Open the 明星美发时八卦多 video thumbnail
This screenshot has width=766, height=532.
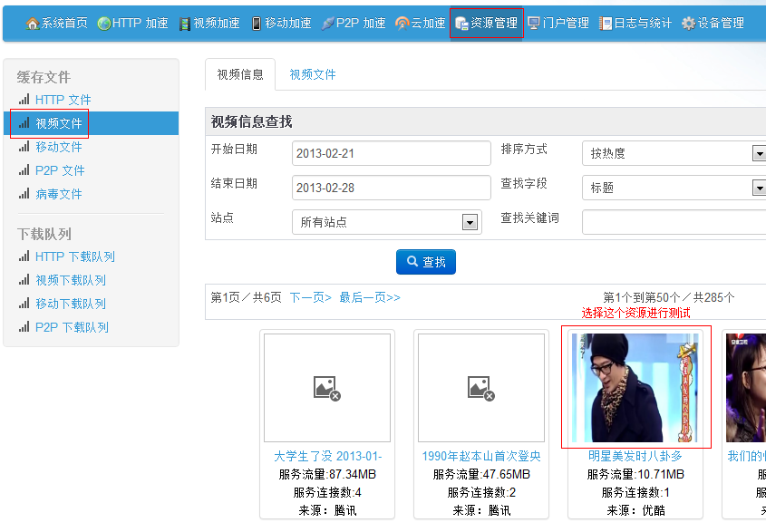(635, 387)
